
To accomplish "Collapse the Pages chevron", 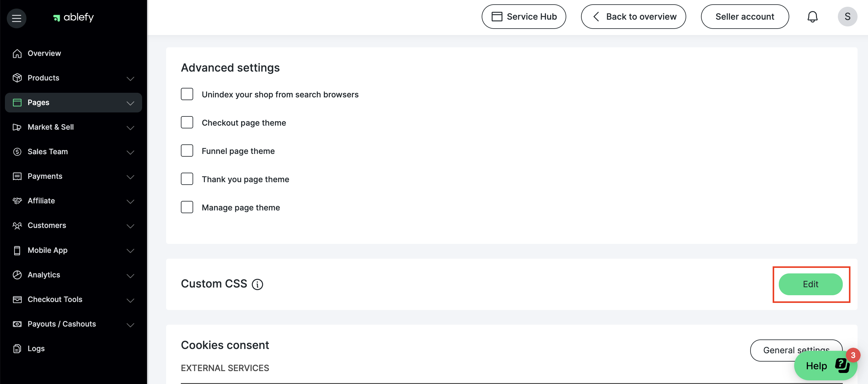I will [x=130, y=103].
